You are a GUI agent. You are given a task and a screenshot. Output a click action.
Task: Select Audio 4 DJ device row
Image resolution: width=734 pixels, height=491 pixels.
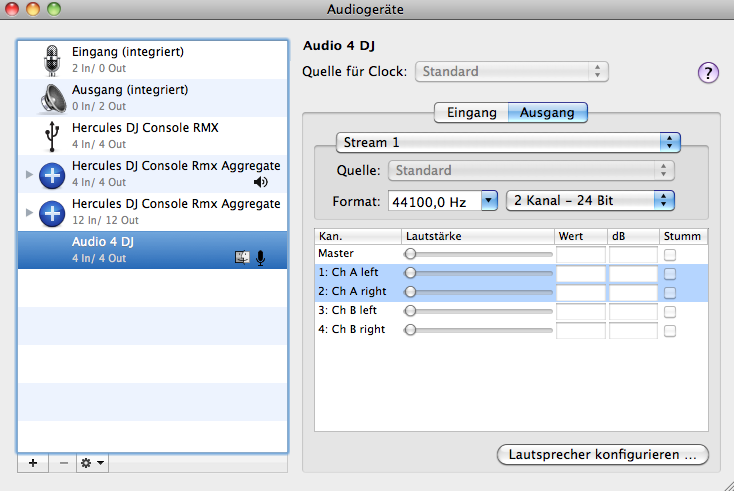coord(153,250)
